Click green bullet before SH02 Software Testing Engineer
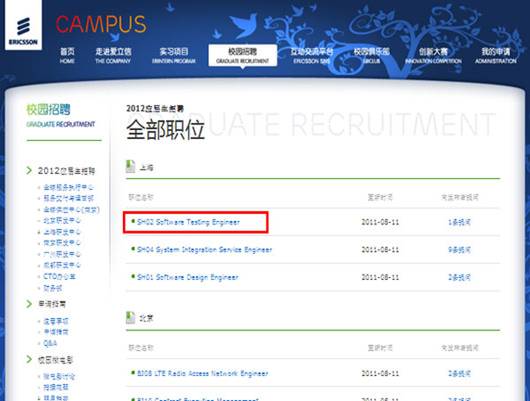The image size is (530, 401). tap(133, 221)
